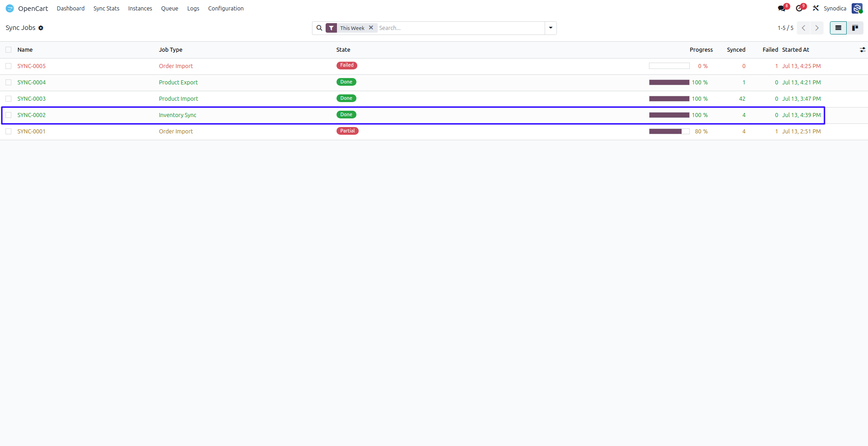Open the Sync Stats menu
This screenshot has width=868, height=446.
107,9
